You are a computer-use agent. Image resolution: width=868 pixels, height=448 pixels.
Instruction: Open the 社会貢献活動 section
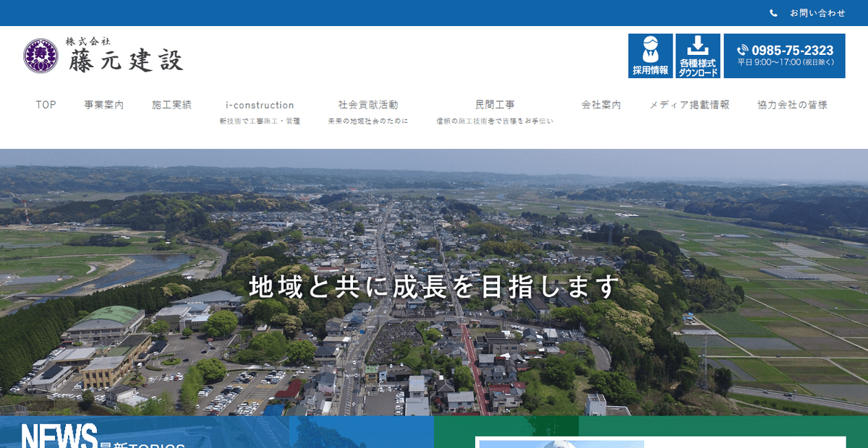pos(366,103)
